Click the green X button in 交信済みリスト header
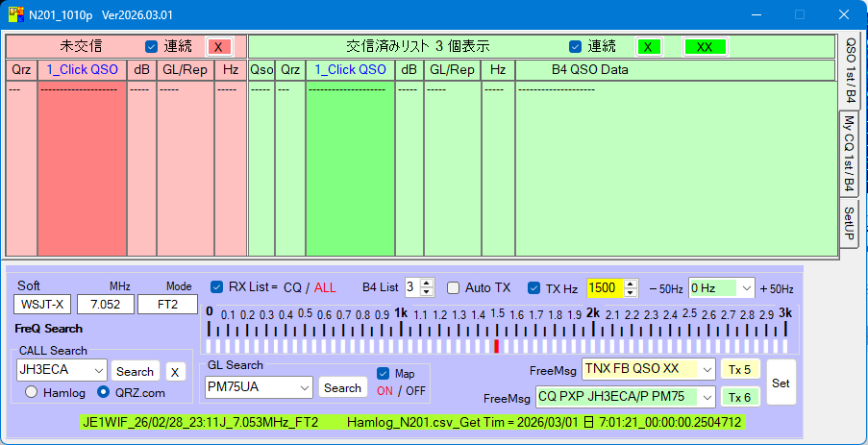This screenshot has width=868, height=445. tap(649, 47)
